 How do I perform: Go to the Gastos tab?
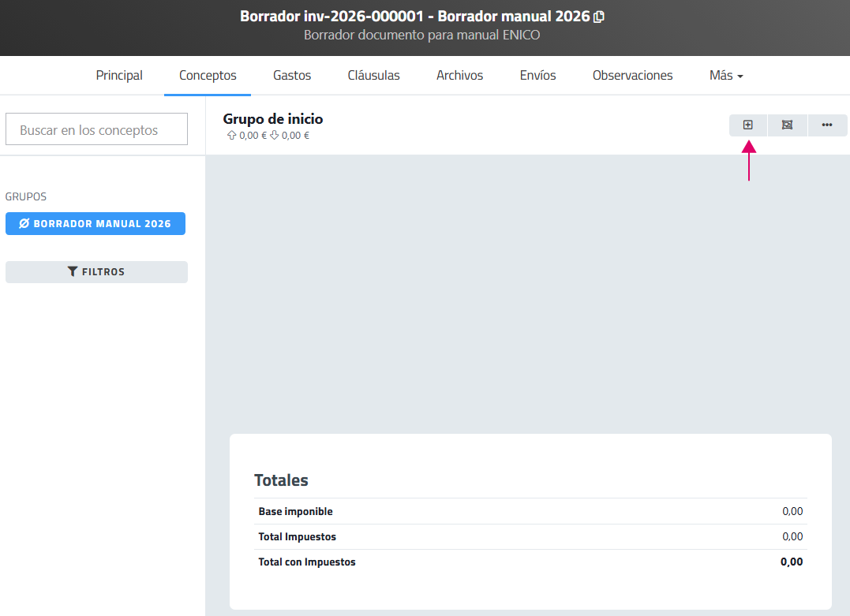pyautogui.click(x=292, y=76)
